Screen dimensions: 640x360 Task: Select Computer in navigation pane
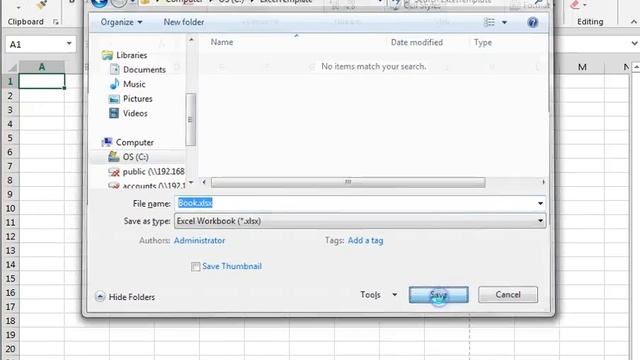point(135,142)
